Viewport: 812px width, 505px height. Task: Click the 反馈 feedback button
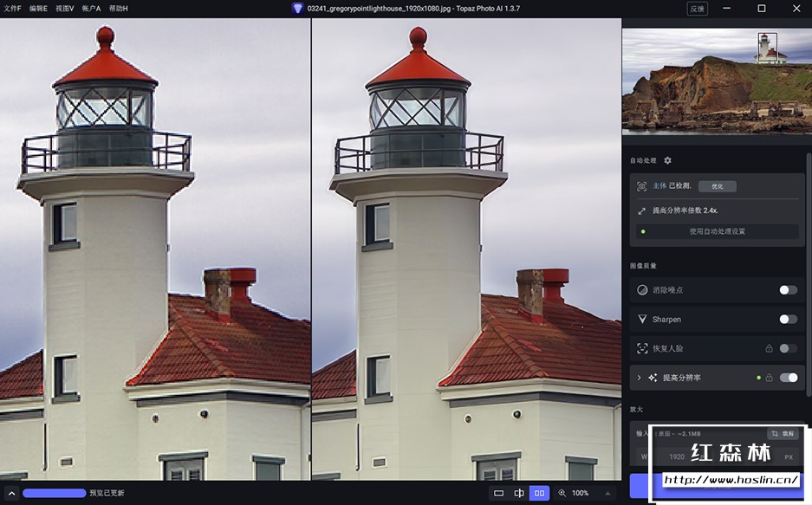click(x=697, y=9)
